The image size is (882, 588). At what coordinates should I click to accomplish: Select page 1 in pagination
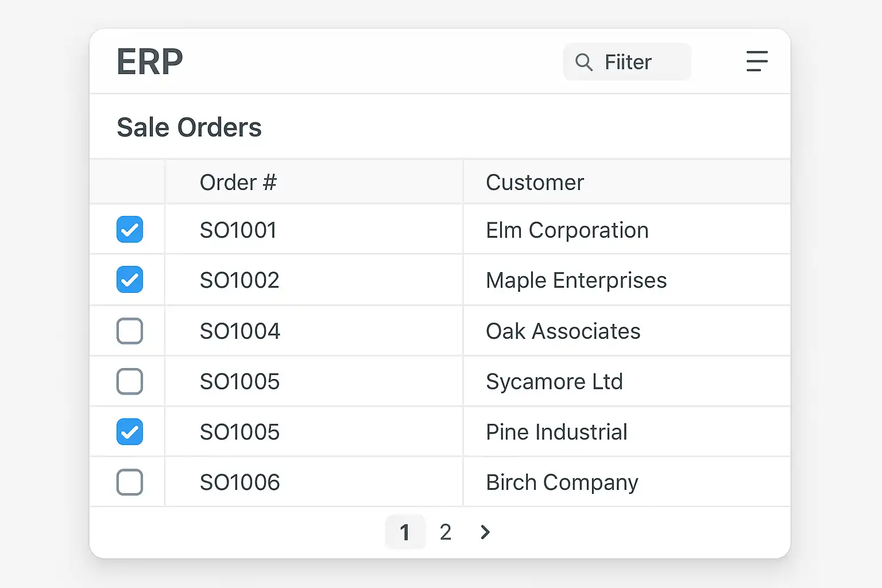click(405, 532)
